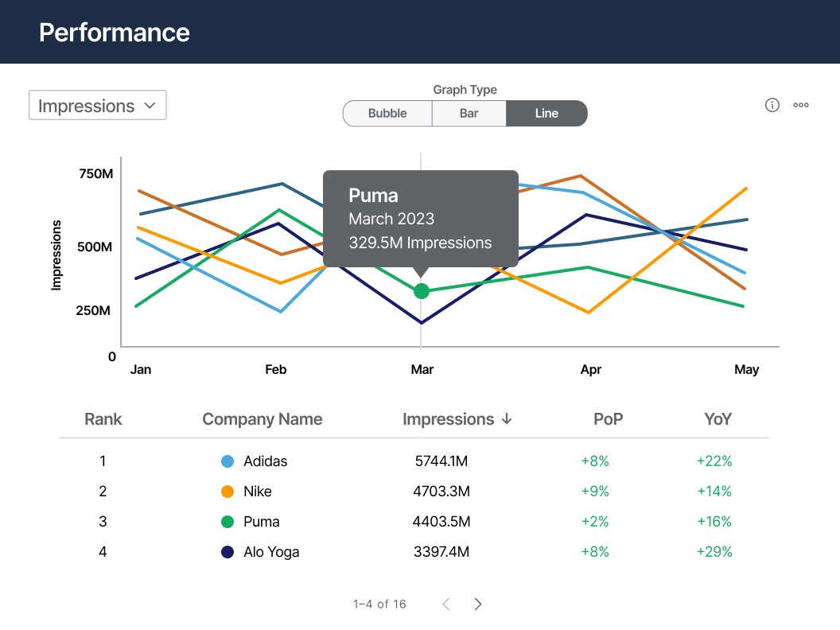
Task: Click Nike YoY value +14%
Action: [x=714, y=492]
